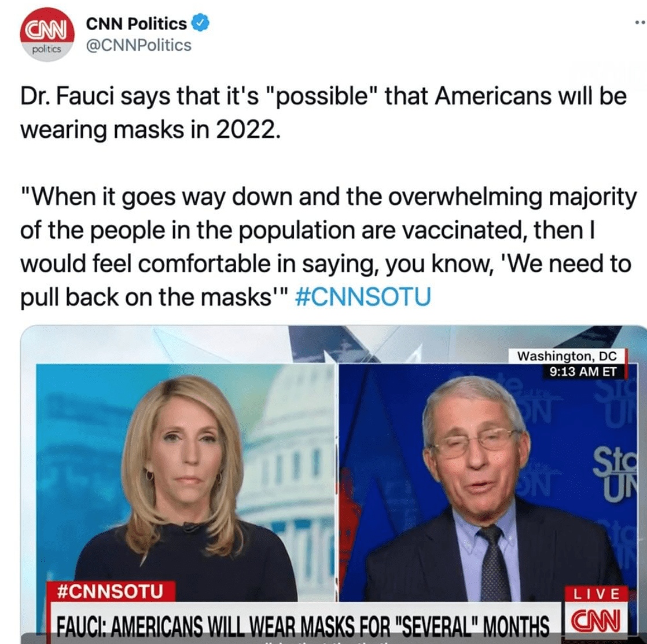Click the CNN Politics display name
The width and height of the screenshot is (647, 644).
[136, 24]
